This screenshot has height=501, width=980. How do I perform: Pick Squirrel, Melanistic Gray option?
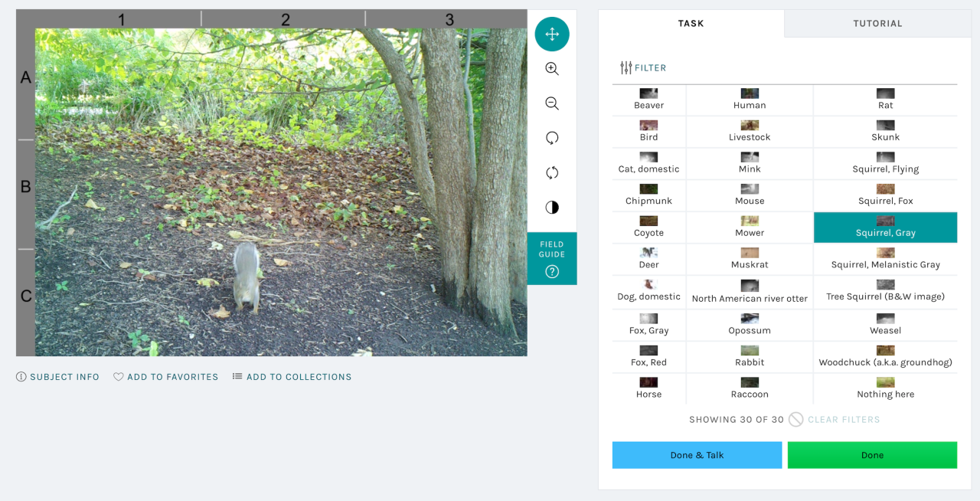(885, 259)
